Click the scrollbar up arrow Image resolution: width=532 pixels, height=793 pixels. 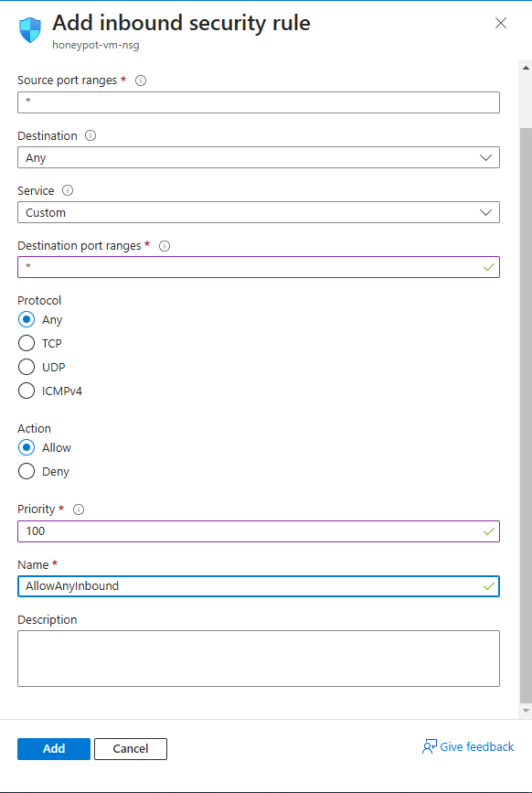tap(526, 67)
